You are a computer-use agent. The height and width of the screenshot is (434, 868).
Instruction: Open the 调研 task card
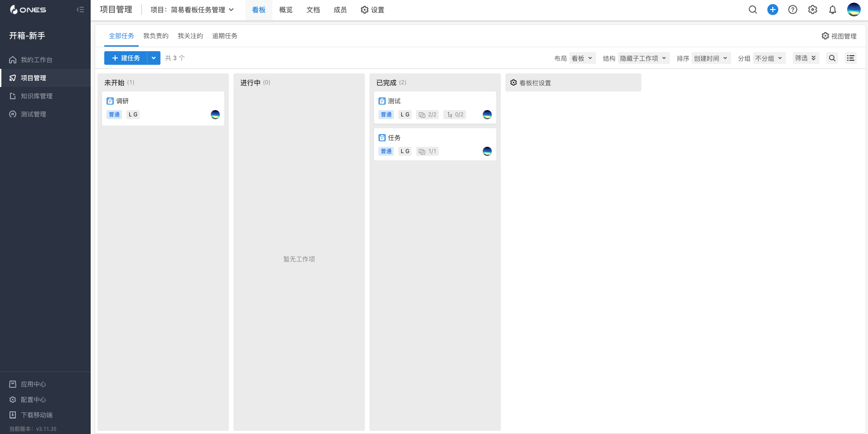click(x=163, y=108)
